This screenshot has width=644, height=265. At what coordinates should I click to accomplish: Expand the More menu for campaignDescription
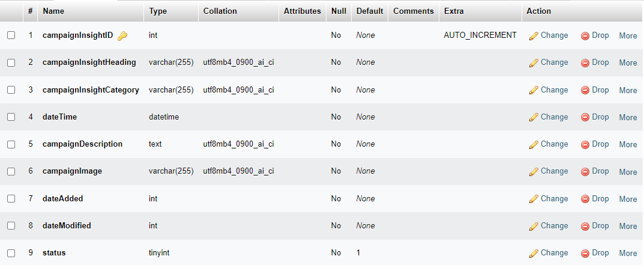pos(628,144)
